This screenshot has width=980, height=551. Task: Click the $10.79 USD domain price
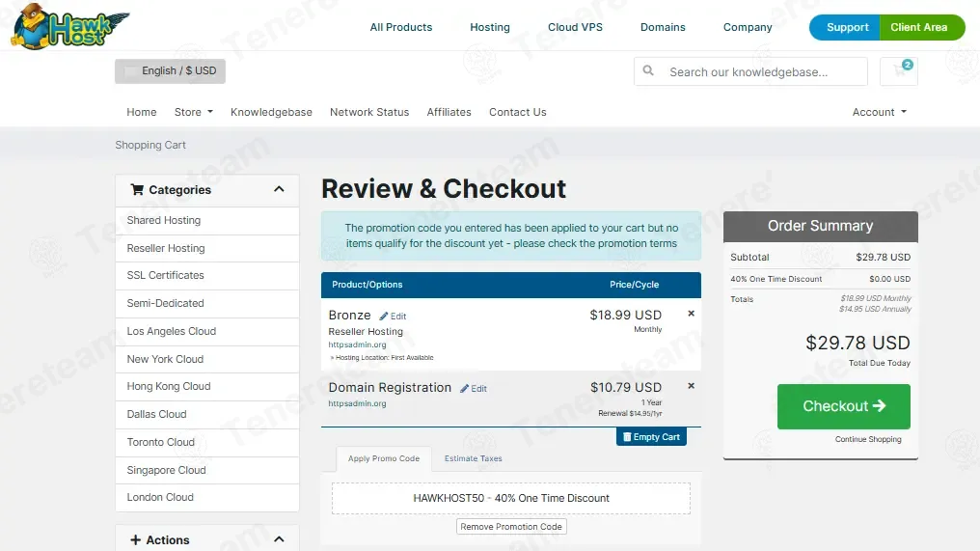(x=626, y=388)
